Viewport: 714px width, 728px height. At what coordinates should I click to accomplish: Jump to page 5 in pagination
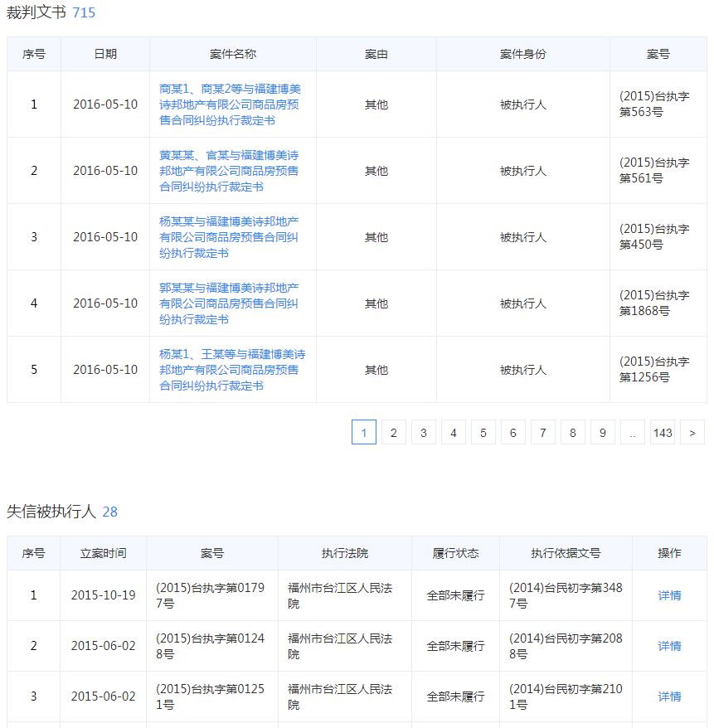point(483,432)
